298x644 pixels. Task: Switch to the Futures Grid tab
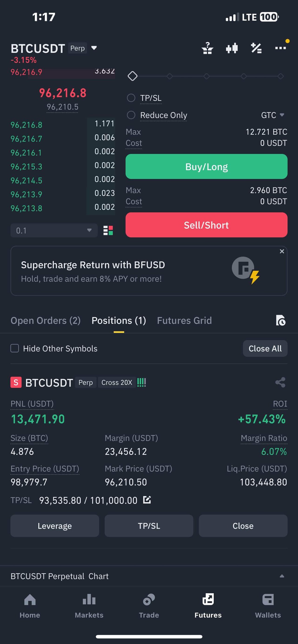click(184, 320)
